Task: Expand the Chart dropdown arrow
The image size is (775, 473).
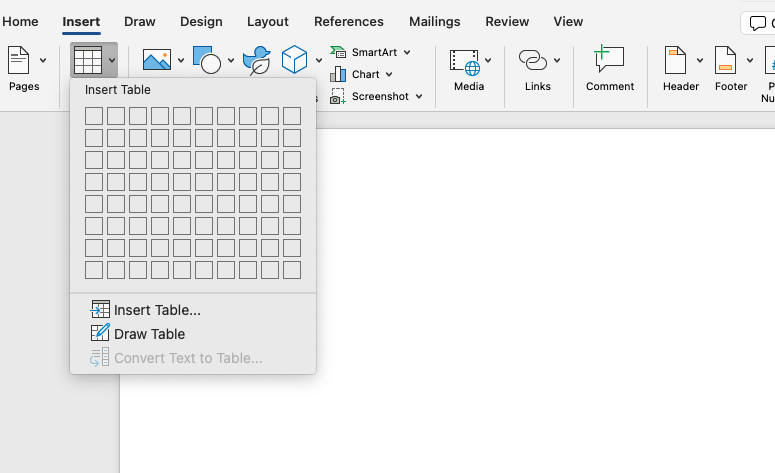Action: tap(389, 75)
